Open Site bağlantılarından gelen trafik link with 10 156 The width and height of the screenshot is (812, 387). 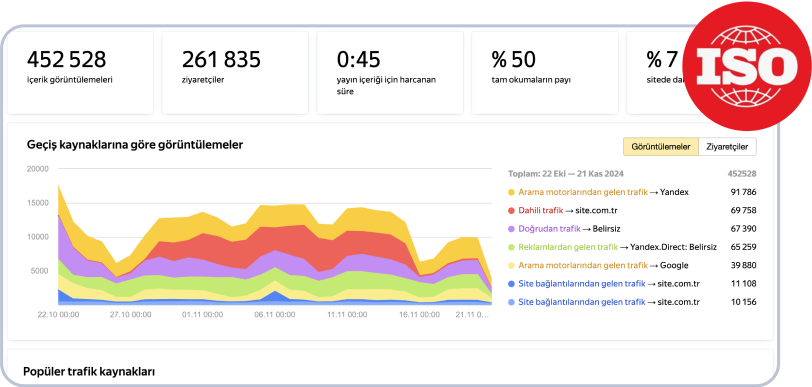pos(582,302)
